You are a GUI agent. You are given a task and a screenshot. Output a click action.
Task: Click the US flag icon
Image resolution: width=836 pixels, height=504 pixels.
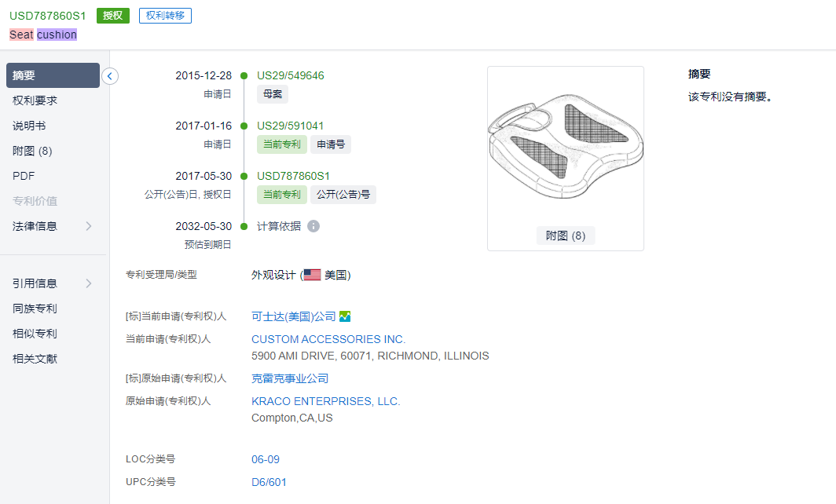312,276
